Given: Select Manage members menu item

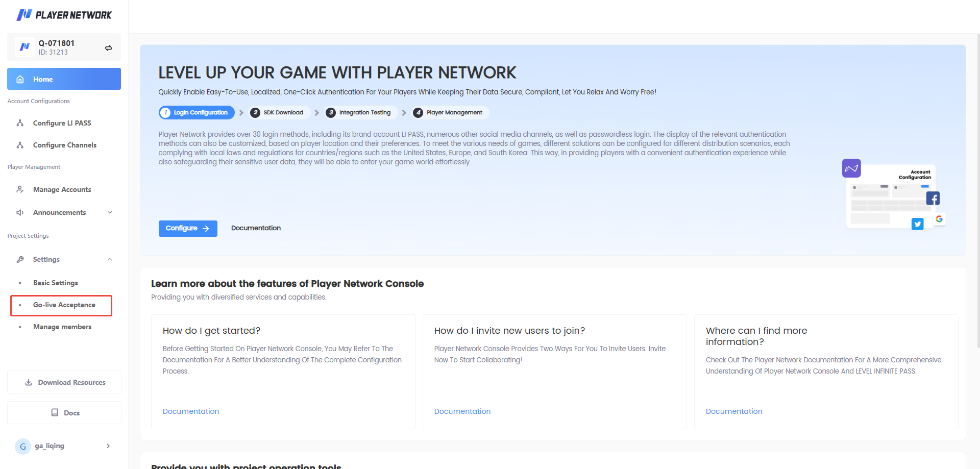Looking at the screenshot, I should (x=62, y=327).
